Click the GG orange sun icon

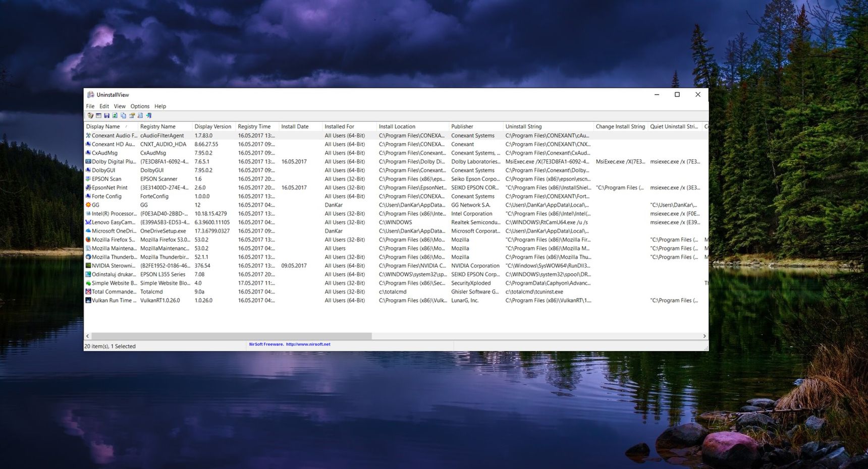[x=88, y=205]
